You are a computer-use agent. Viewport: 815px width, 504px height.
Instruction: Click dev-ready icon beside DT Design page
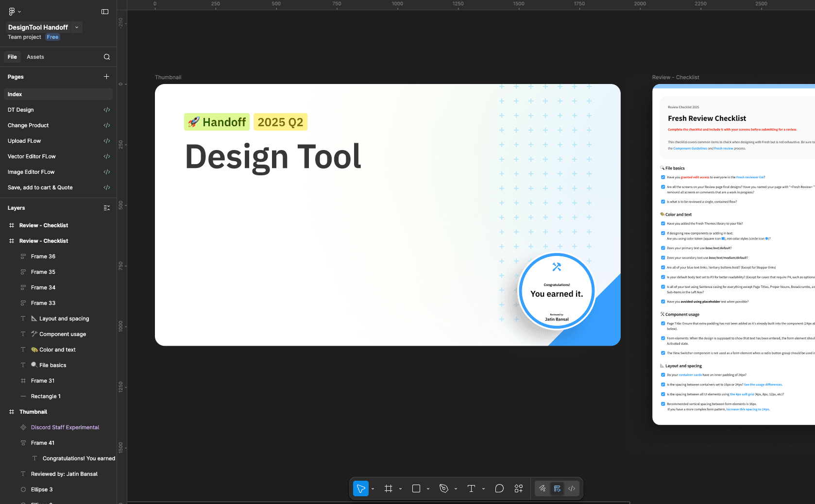[x=107, y=110]
